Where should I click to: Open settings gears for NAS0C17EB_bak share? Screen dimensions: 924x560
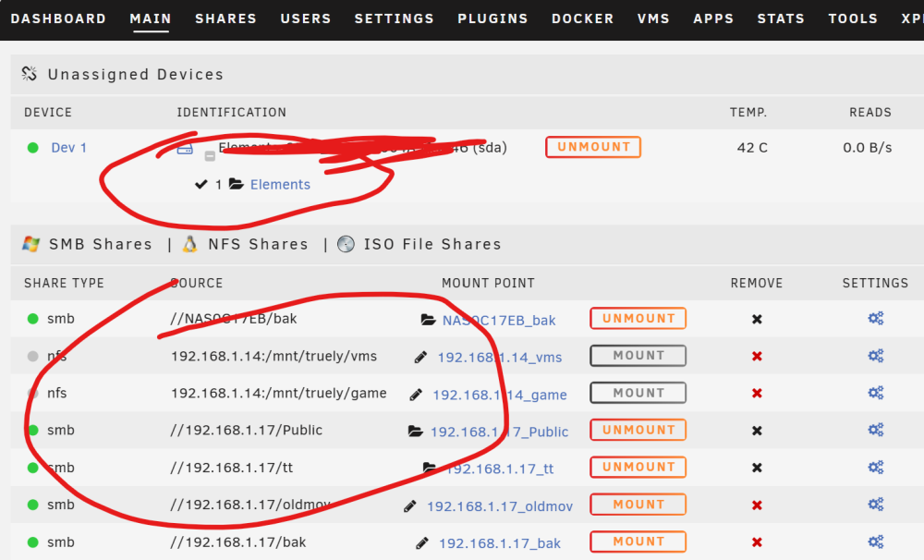(x=876, y=318)
